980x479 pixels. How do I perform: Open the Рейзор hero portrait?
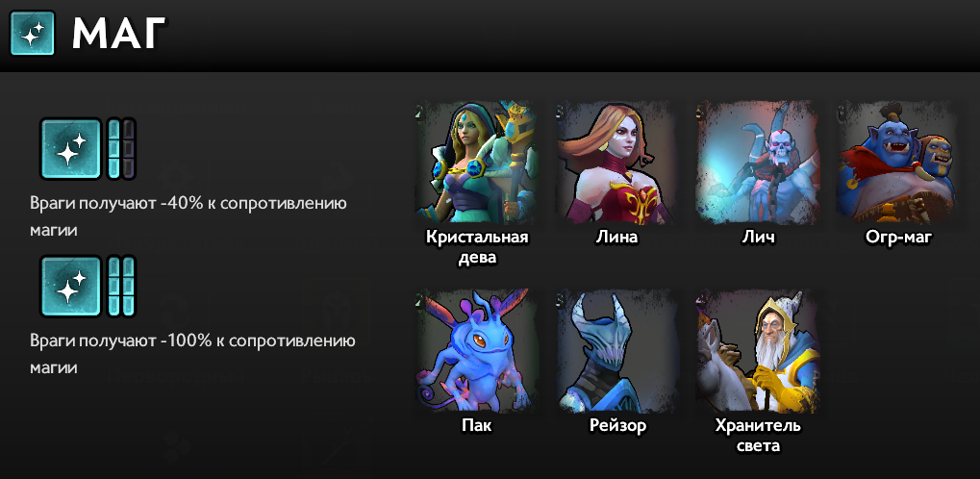point(616,351)
